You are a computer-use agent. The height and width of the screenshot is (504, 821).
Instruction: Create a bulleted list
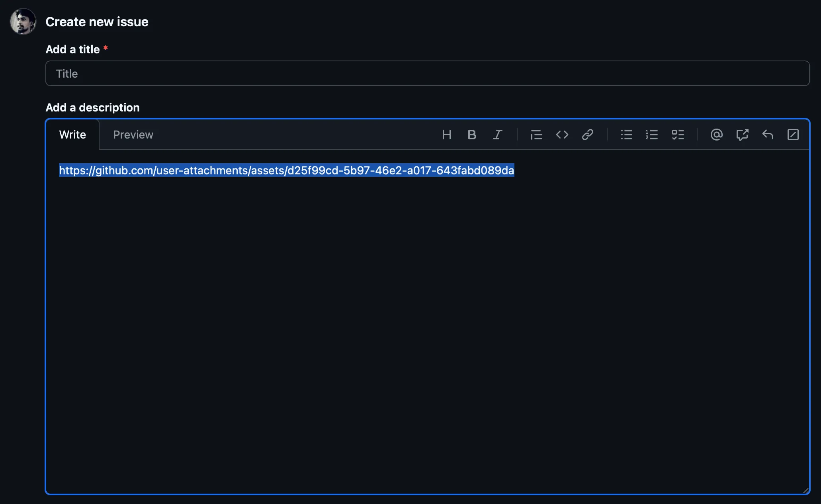coord(626,135)
